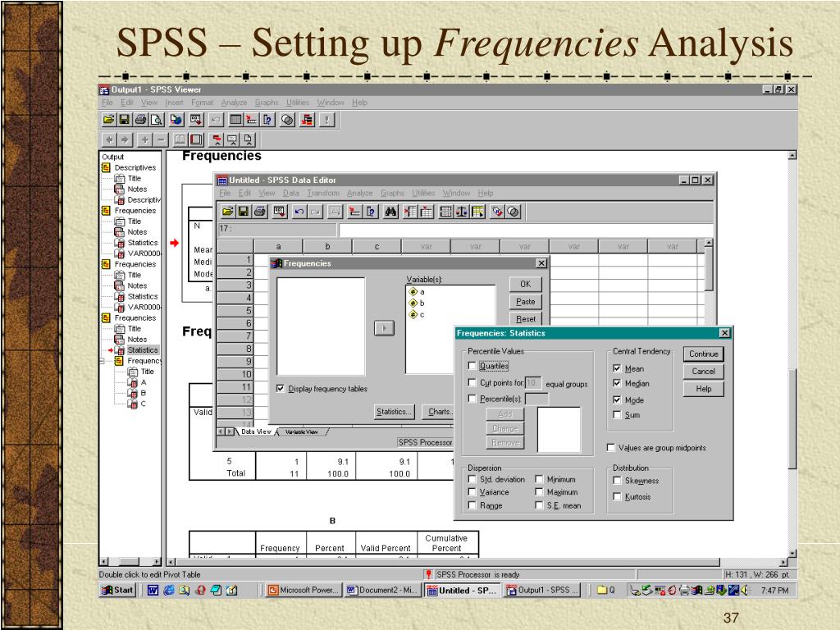Click Dialog Recall icon in Viewer toolbar
Image resolution: width=840 pixels, height=630 pixels.
pyautogui.click(x=196, y=120)
